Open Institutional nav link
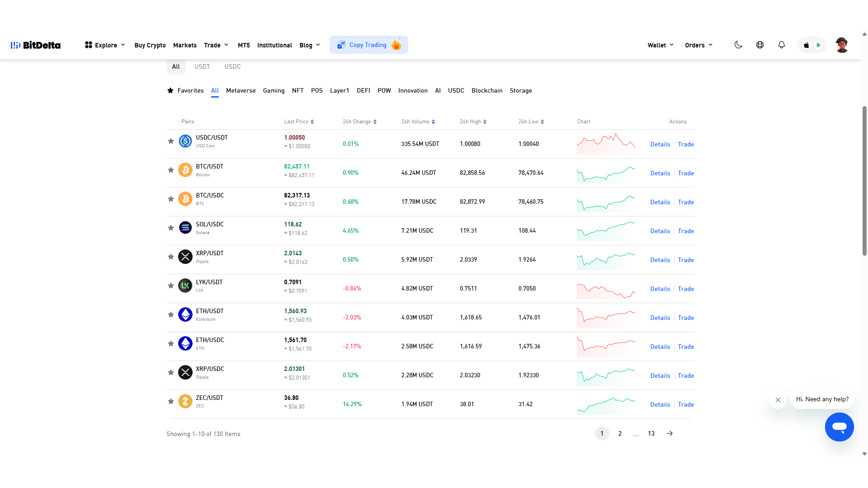The height and width of the screenshot is (488, 868). point(274,45)
